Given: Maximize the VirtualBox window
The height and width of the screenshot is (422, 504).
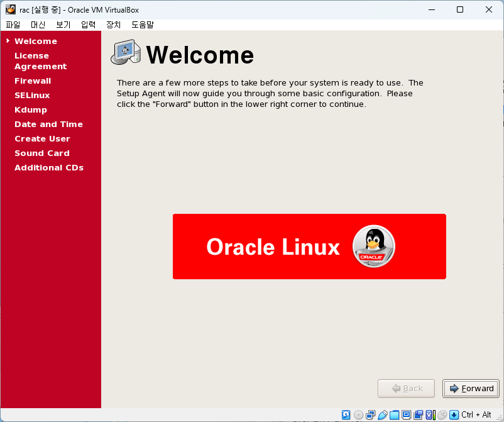Looking at the screenshot, I should coord(460,9).
